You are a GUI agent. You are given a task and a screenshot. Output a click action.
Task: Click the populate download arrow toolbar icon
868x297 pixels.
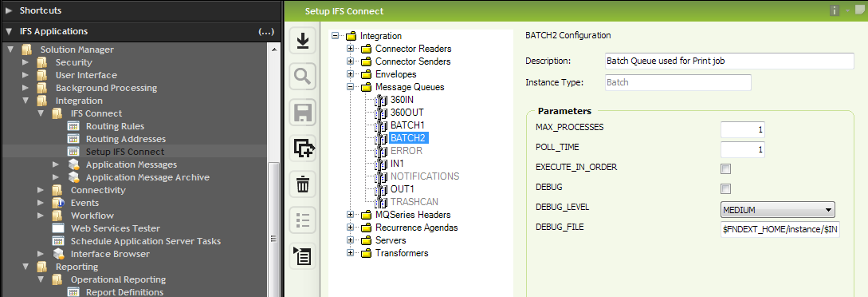tap(303, 41)
